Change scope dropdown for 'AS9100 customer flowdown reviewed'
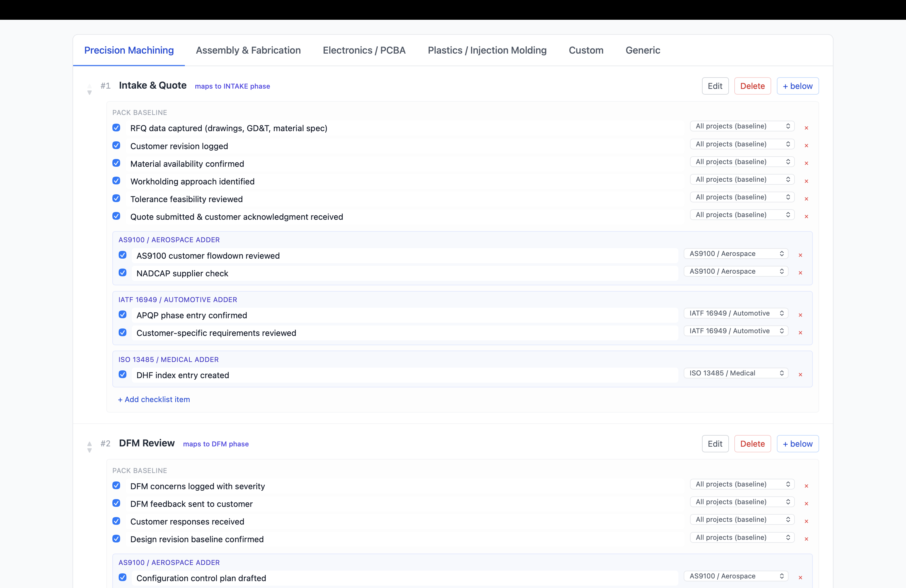 (736, 253)
